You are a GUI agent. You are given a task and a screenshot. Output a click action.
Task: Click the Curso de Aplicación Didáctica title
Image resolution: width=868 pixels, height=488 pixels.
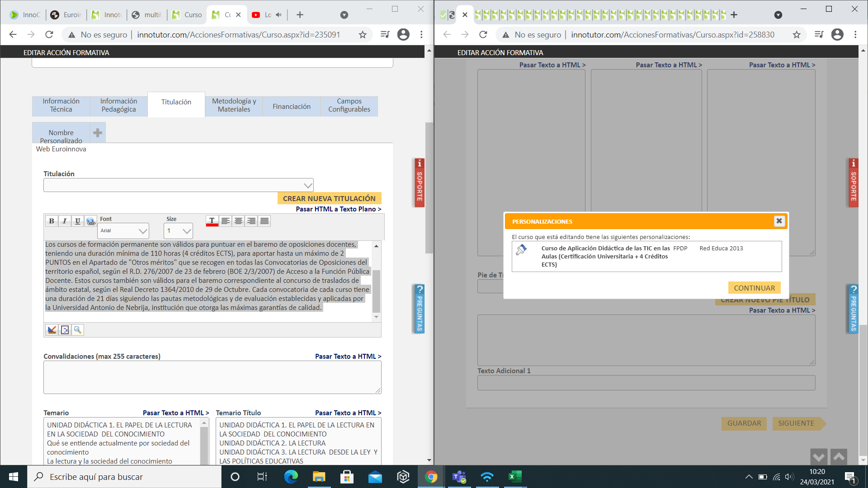coord(605,256)
